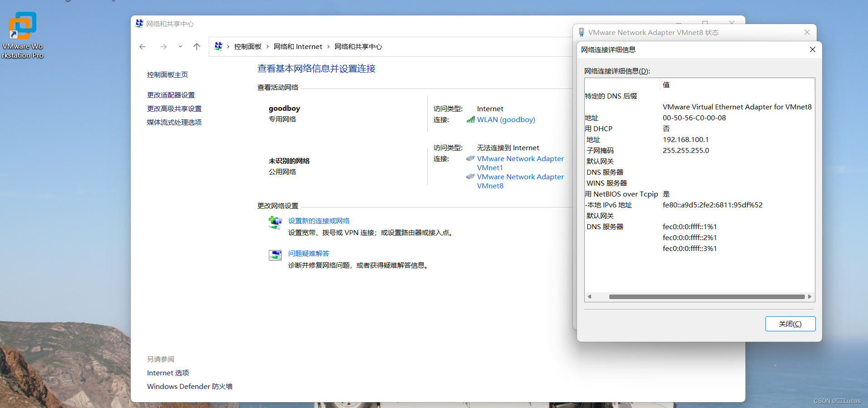This screenshot has width=868, height=408.
Task: Click the Forward arrow in Network Center
Action: pyautogui.click(x=163, y=47)
